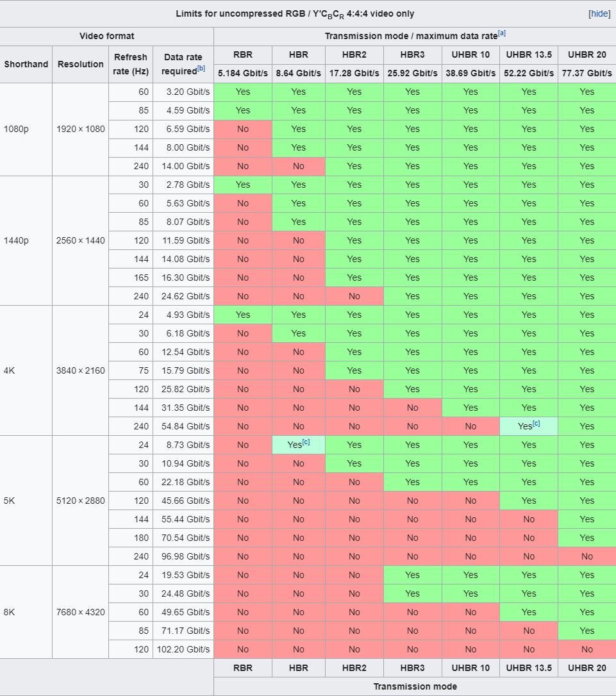Click the 8K shorthand cell
Image resolution: width=616 pixels, height=696 pixels.
point(10,612)
